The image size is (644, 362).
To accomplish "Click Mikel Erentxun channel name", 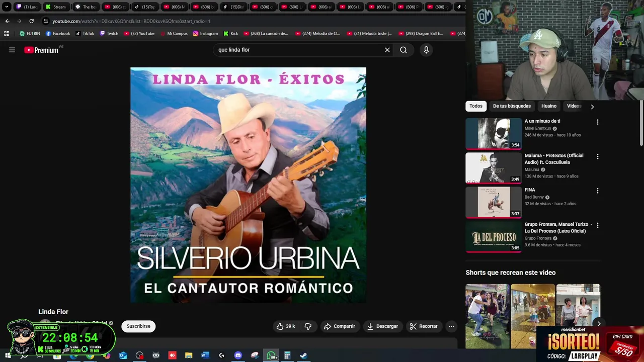I will [x=538, y=129].
